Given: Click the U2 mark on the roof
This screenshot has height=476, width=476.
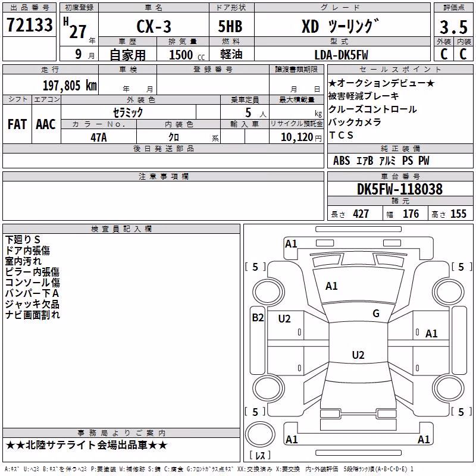Looking at the screenshot, I should pyautogui.click(x=358, y=355).
